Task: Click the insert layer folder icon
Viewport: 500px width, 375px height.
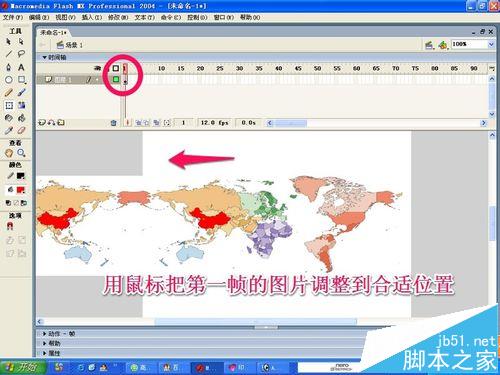Action: [61, 123]
